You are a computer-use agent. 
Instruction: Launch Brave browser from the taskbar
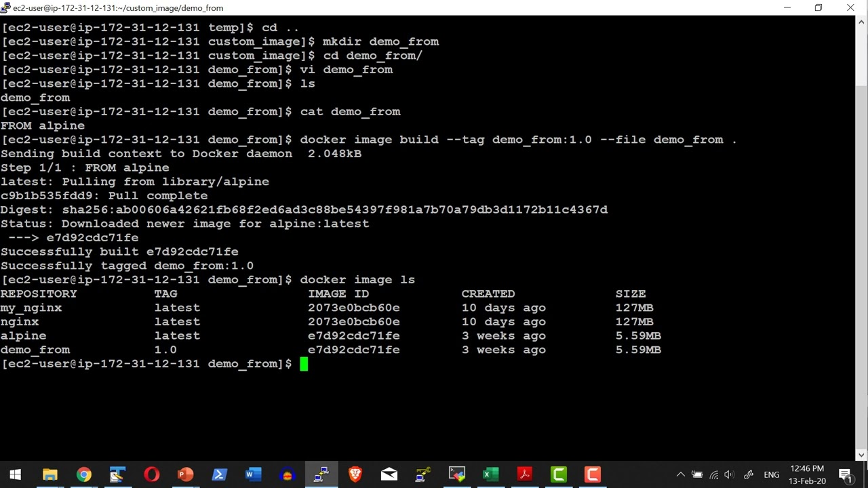(x=355, y=474)
